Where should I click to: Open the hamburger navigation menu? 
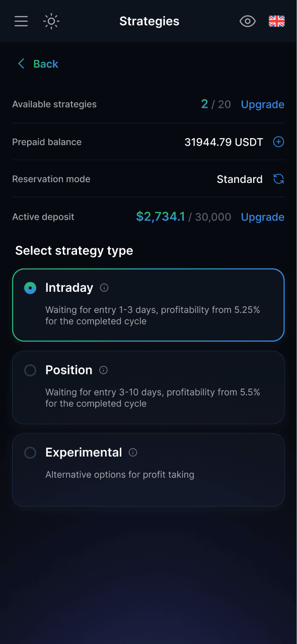point(21,21)
